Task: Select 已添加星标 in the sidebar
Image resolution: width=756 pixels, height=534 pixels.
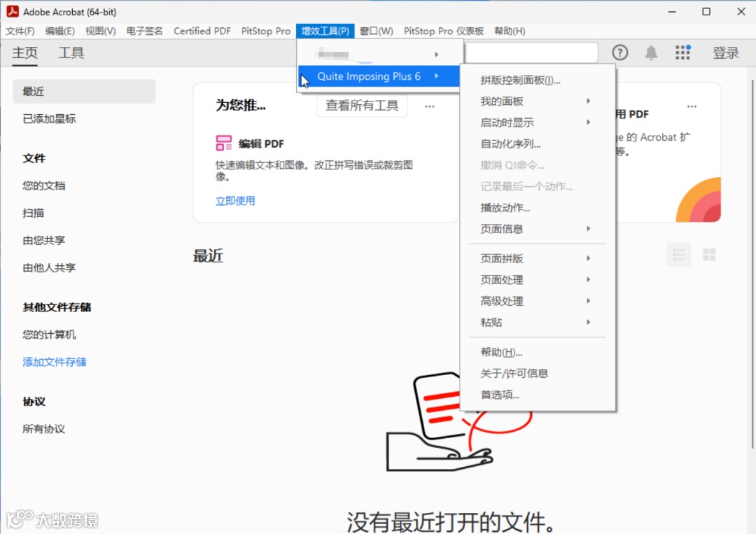Action: (49, 118)
